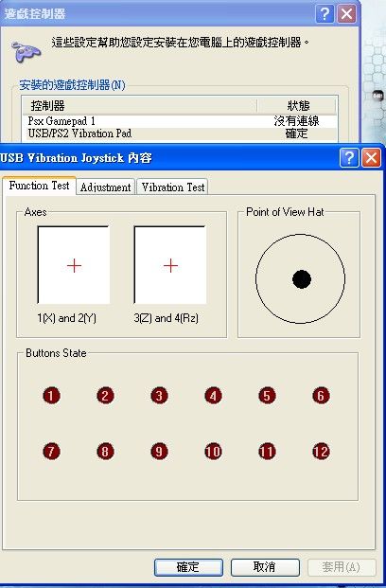The width and height of the screenshot is (386, 588).
Task: Open the Vibration Test tab
Action: (x=173, y=187)
